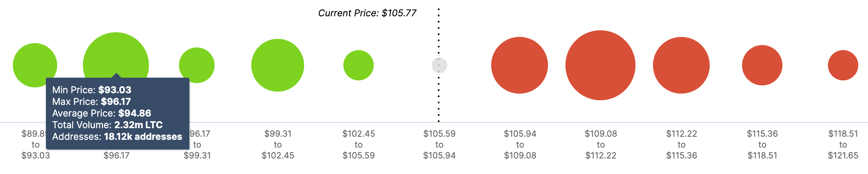The image size is (868, 174).
Task: Select the red bubble for $105.94 to $109.08
Action: pyautogui.click(x=520, y=65)
